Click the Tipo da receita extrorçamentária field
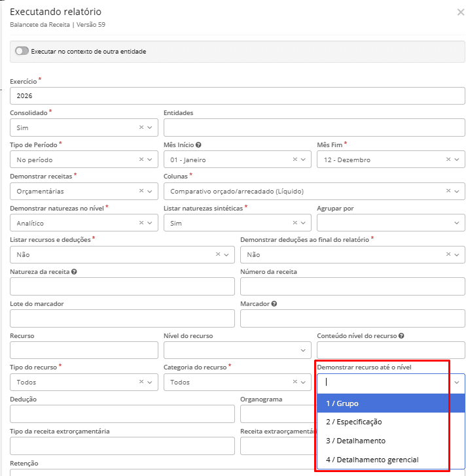This screenshot has width=466, height=476. coord(122,446)
